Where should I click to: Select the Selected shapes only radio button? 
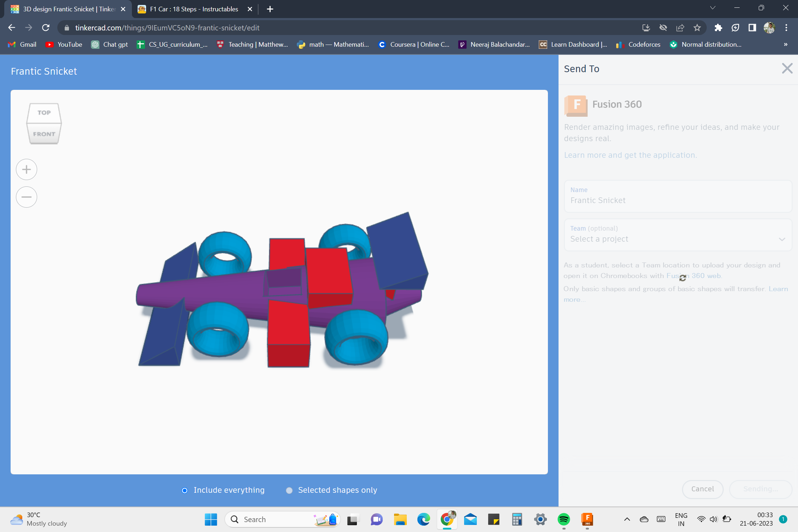click(x=289, y=490)
